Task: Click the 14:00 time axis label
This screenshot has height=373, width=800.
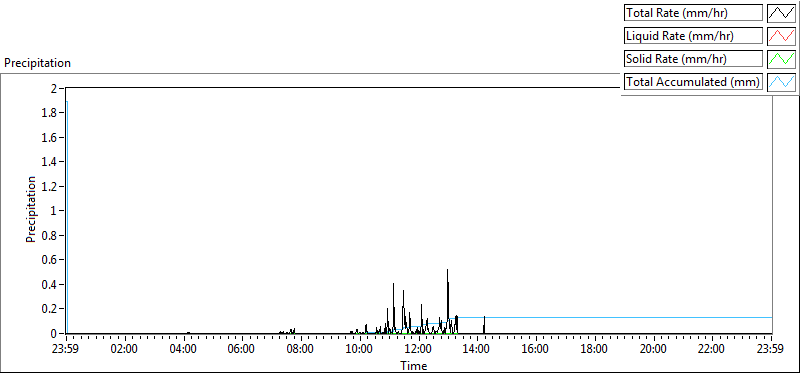Action: coord(477,350)
